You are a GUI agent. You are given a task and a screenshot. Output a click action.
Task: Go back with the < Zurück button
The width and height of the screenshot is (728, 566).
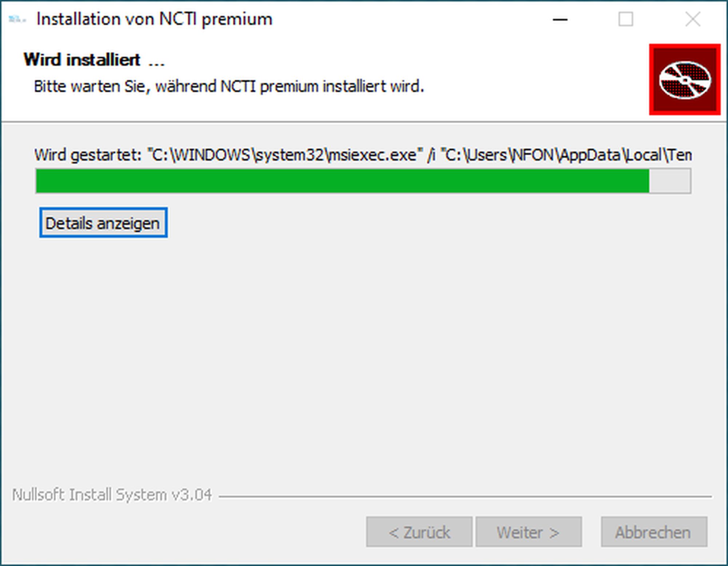(419, 532)
